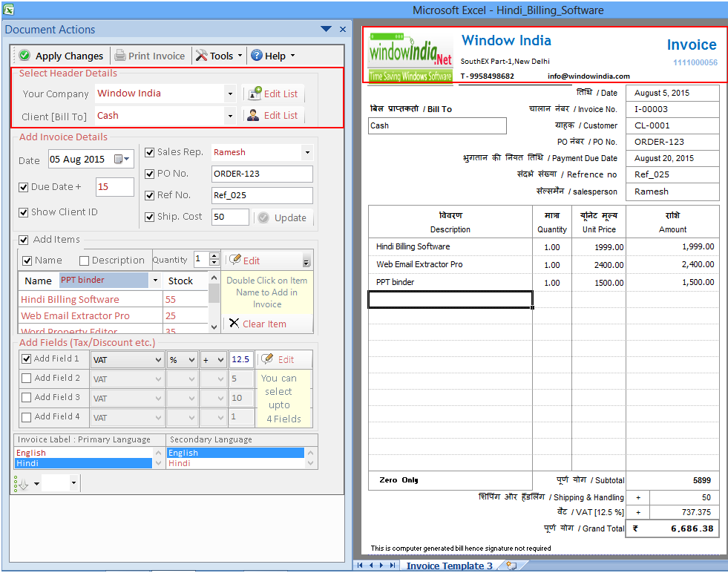Select English as primary language
The image size is (728, 573).
[x=84, y=453]
